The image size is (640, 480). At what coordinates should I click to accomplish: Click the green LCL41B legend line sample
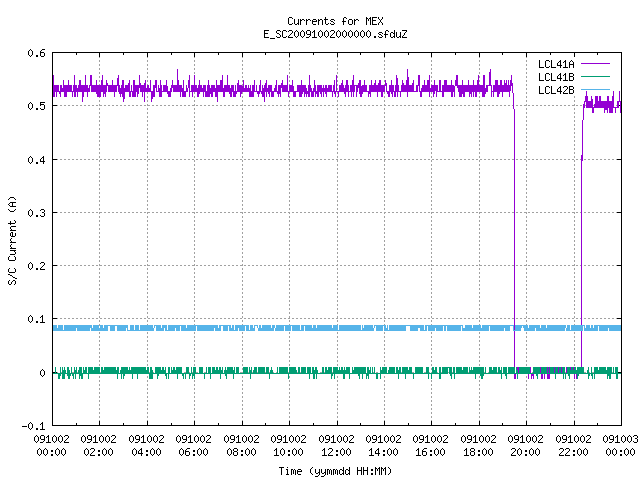595,76
